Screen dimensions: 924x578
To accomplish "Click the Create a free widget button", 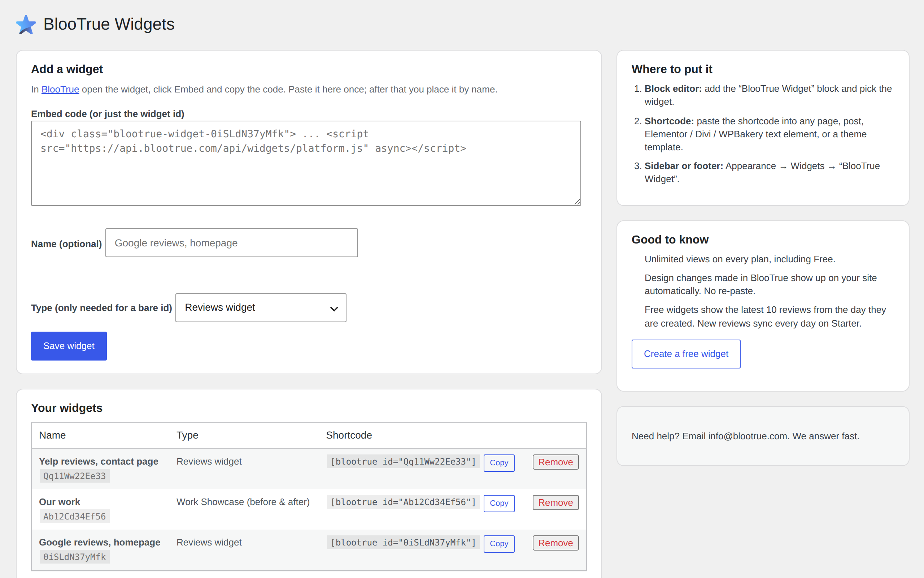I will pyautogui.click(x=686, y=354).
